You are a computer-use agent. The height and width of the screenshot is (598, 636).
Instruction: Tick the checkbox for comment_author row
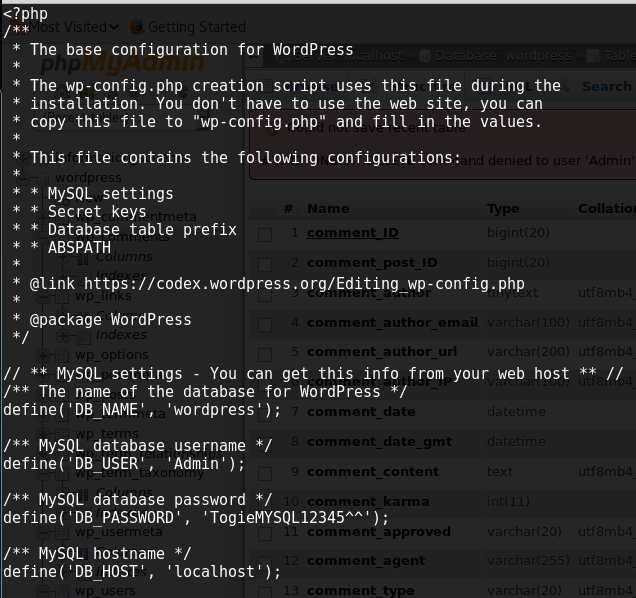pyautogui.click(x=265, y=295)
